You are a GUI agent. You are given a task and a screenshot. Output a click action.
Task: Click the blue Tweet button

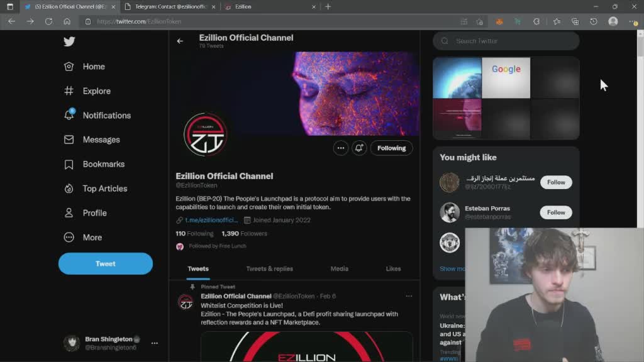(x=106, y=263)
